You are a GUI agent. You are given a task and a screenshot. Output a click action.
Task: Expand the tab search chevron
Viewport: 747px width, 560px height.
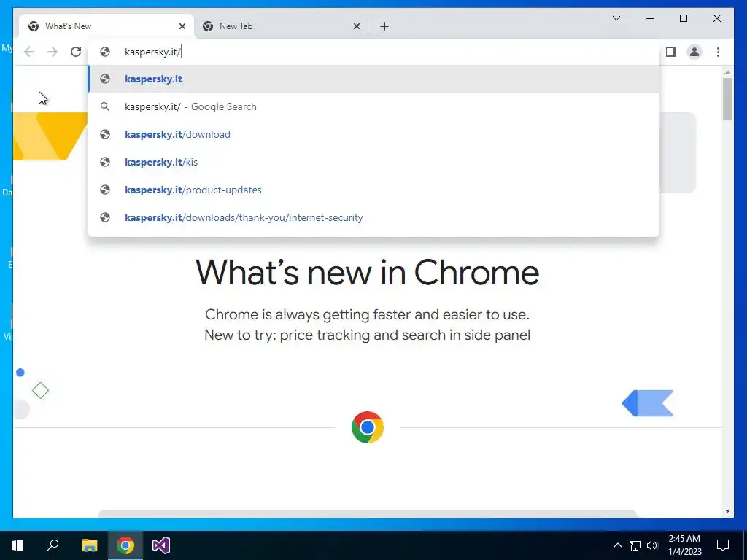click(616, 18)
